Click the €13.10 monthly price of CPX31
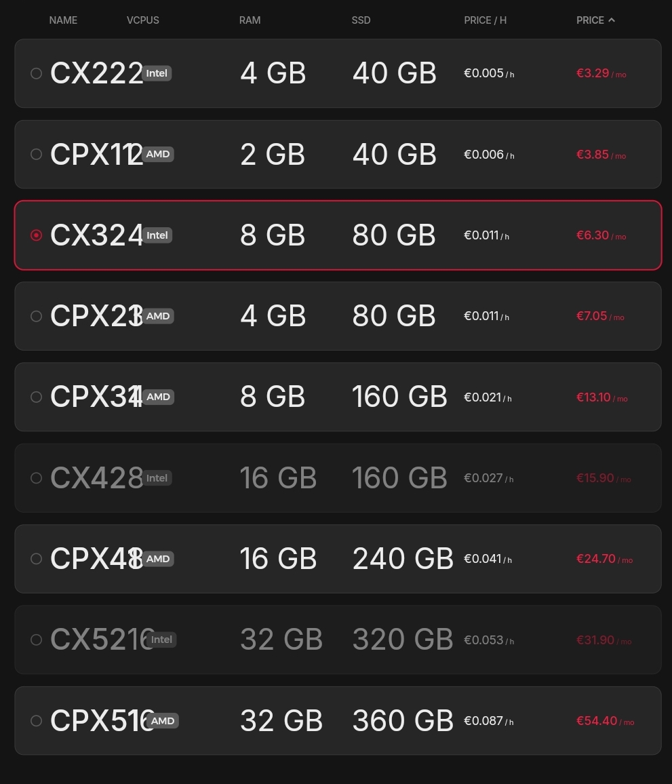Screen dimensions: 672x784 point(593,397)
